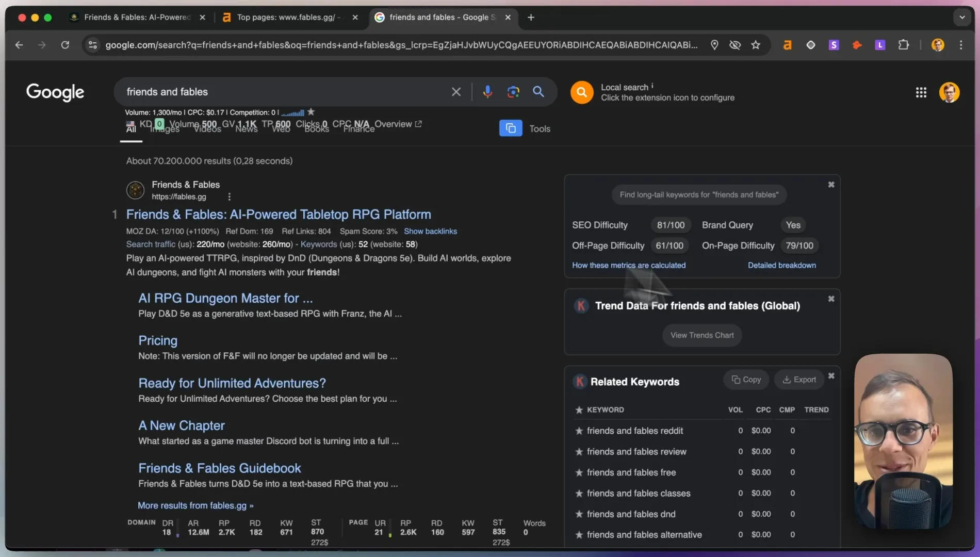980x557 pixels.
Task: Copy the Related Keywords list
Action: 746,380
